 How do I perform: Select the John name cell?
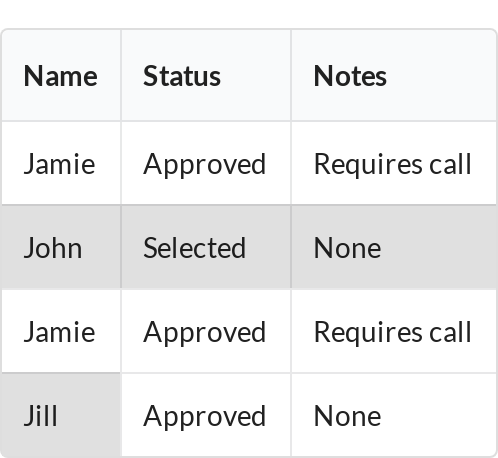(x=61, y=247)
